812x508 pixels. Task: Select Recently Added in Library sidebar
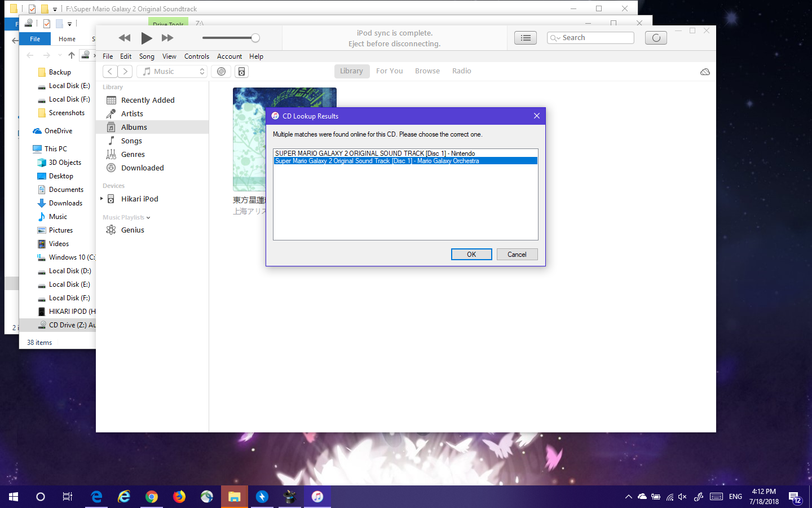coord(152,100)
